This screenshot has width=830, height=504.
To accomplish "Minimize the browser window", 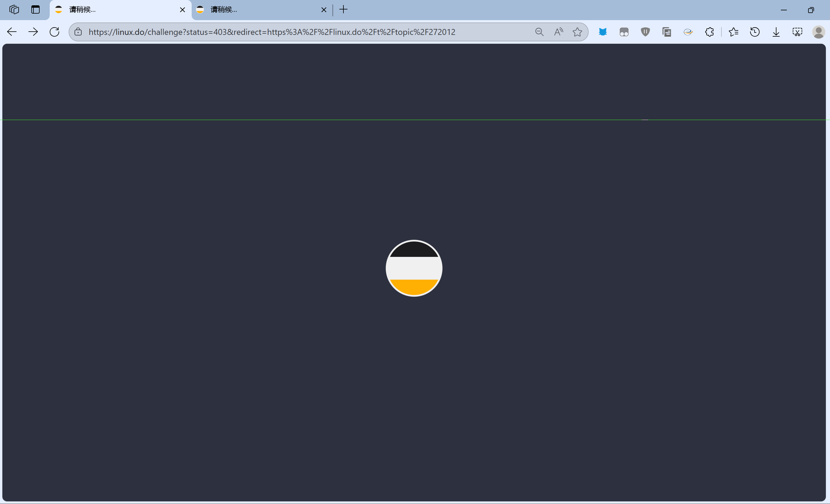I will click(784, 10).
